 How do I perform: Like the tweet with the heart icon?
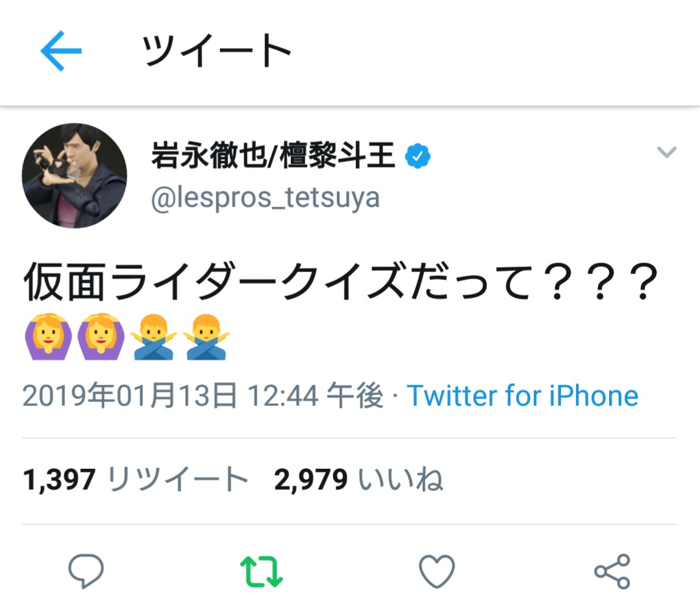click(436, 571)
